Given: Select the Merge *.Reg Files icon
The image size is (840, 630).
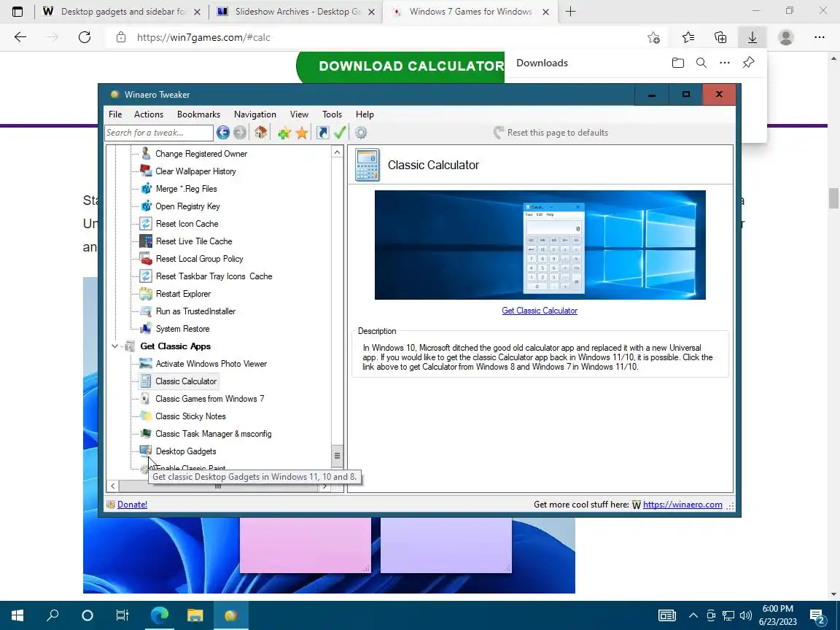Looking at the screenshot, I should click(x=146, y=189).
